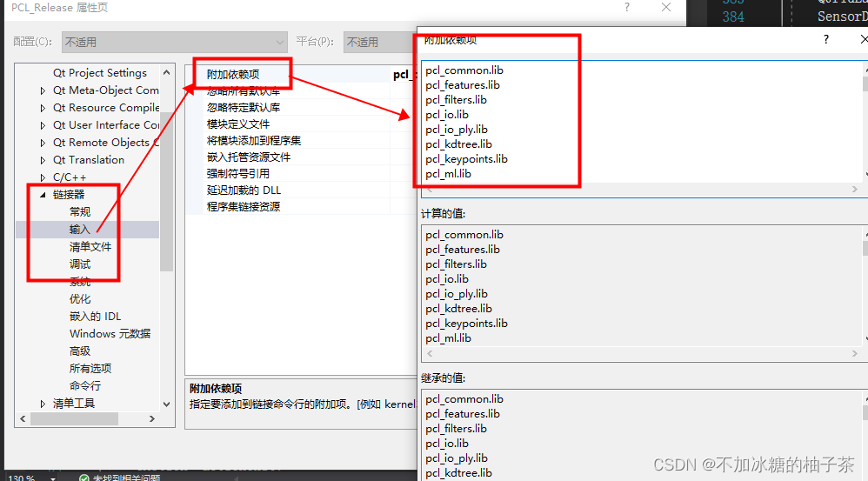
Task: Click pcl_common.lib in the edit box
Action: coord(464,70)
